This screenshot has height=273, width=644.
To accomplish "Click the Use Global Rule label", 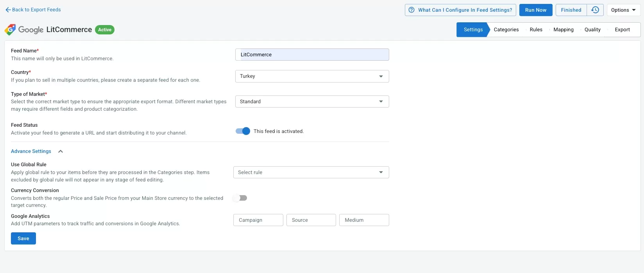I will (x=29, y=165).
